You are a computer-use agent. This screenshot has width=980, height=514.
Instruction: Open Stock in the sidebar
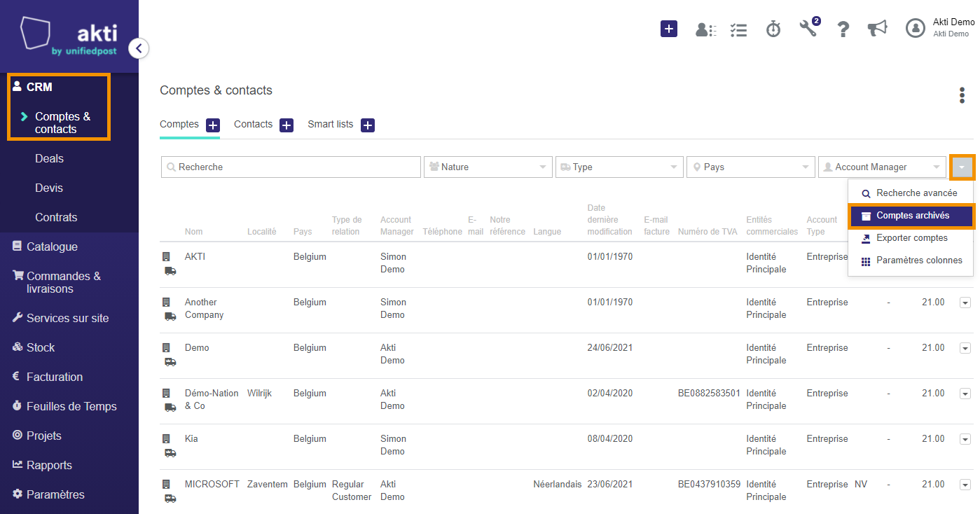(x=41, y=347)
